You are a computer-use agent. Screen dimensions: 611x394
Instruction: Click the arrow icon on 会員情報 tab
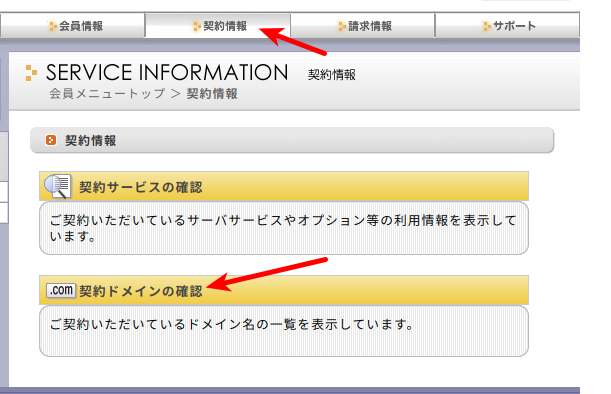pyautogui.click(x=52, y=26)
